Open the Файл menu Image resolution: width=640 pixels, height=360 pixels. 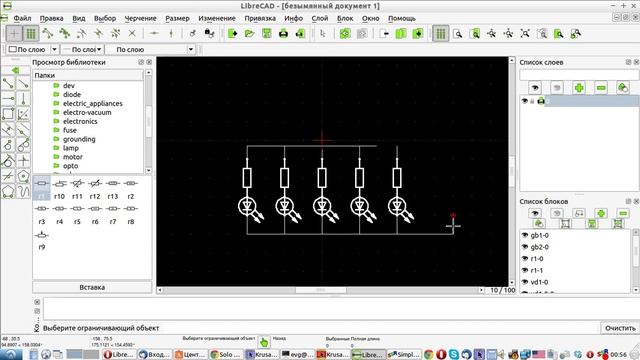[x=22, y=18]
